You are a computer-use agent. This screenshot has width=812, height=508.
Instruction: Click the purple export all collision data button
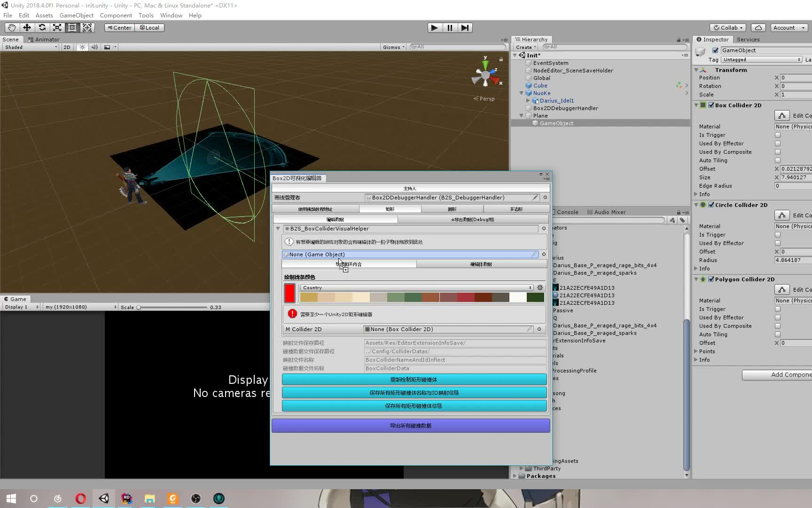tap(411, 426)
